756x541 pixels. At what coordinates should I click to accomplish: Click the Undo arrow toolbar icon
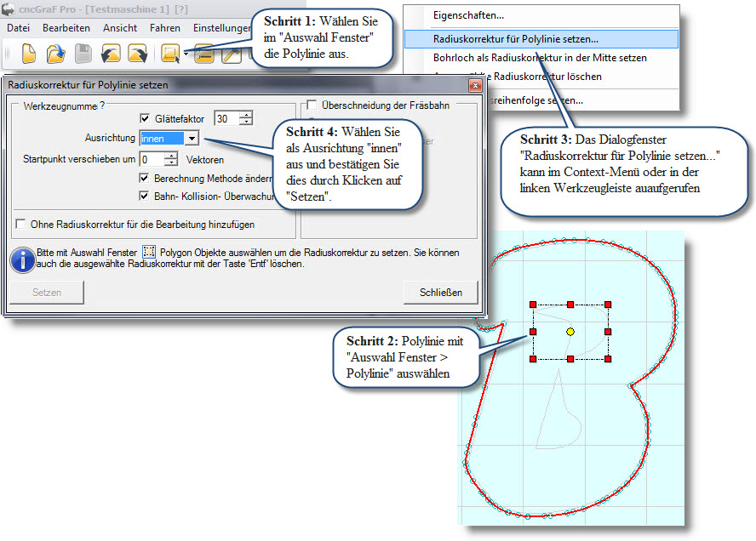pos(110,54)
